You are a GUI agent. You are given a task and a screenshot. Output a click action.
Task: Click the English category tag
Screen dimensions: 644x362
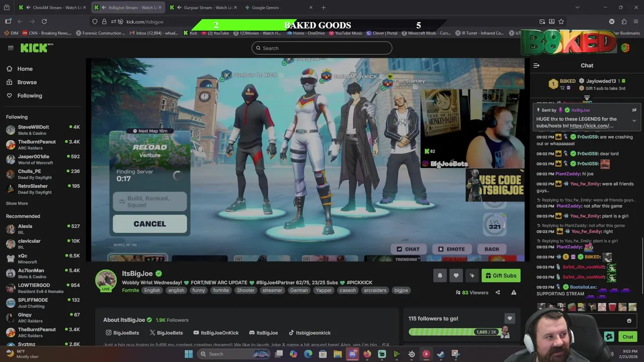[152, 290]
